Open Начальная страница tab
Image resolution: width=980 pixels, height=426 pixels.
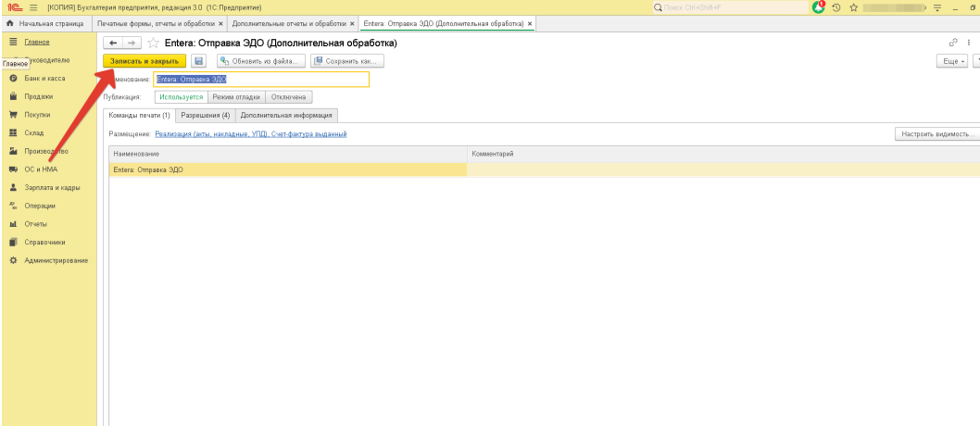45,24
